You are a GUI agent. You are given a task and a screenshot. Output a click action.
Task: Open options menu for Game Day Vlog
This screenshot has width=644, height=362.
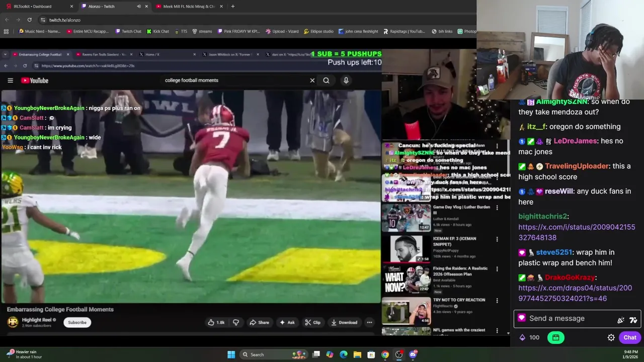(x=497, y=208)
